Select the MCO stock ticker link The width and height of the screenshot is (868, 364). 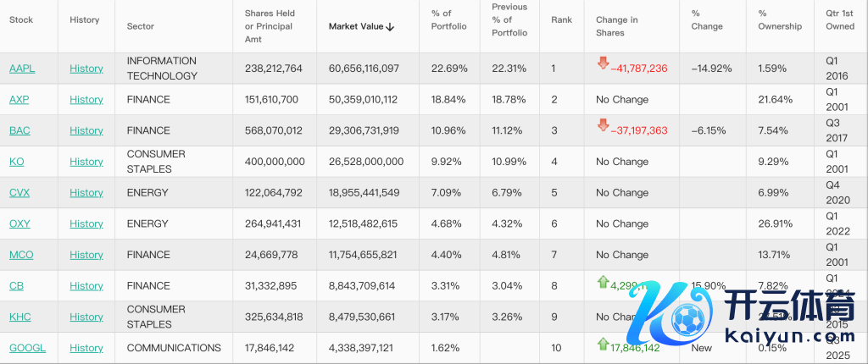[x=21, y=255]
